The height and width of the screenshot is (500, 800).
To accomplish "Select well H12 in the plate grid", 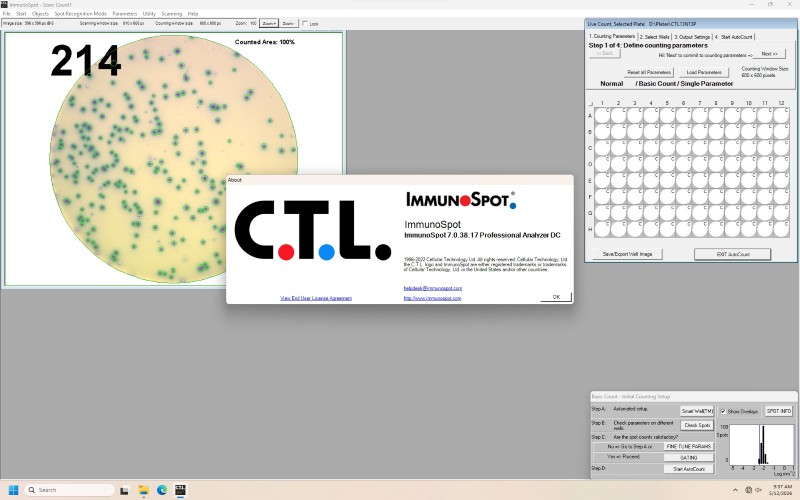I will (781, 229).
